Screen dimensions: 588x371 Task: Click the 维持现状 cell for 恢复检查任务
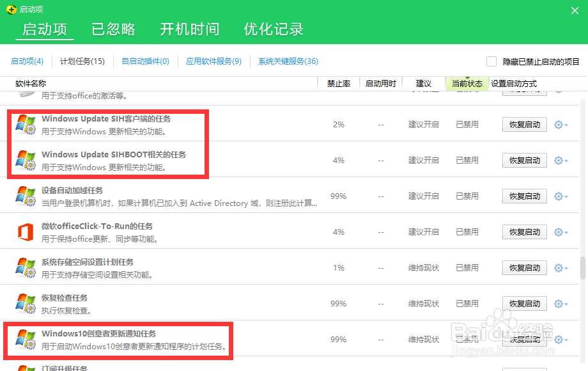pos(423,303)
